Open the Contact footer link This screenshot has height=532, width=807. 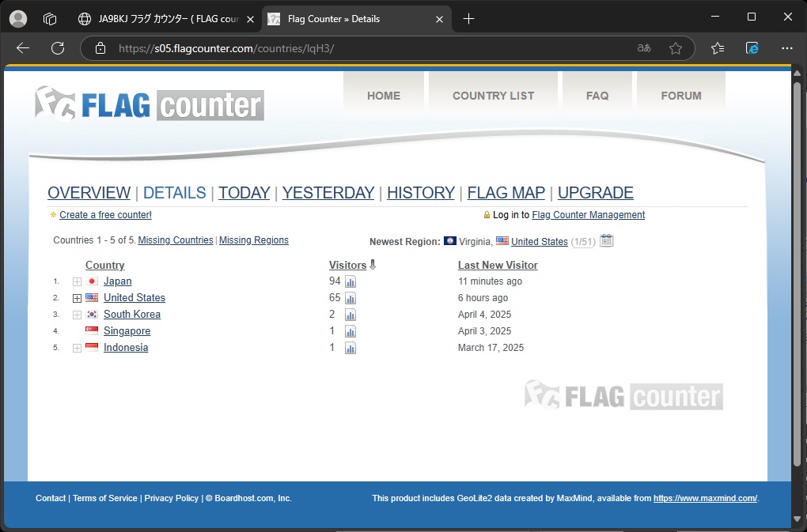(51, 498)
